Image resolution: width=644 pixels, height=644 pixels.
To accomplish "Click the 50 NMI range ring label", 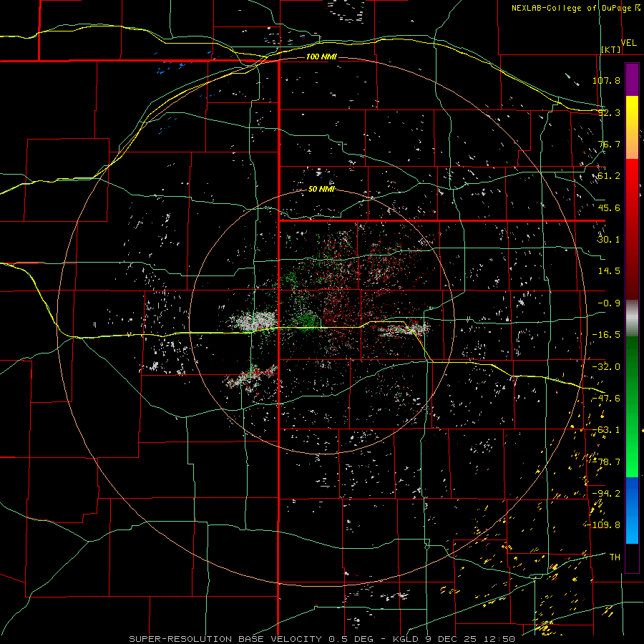I will pyautogui.click(x=321, y=190).
